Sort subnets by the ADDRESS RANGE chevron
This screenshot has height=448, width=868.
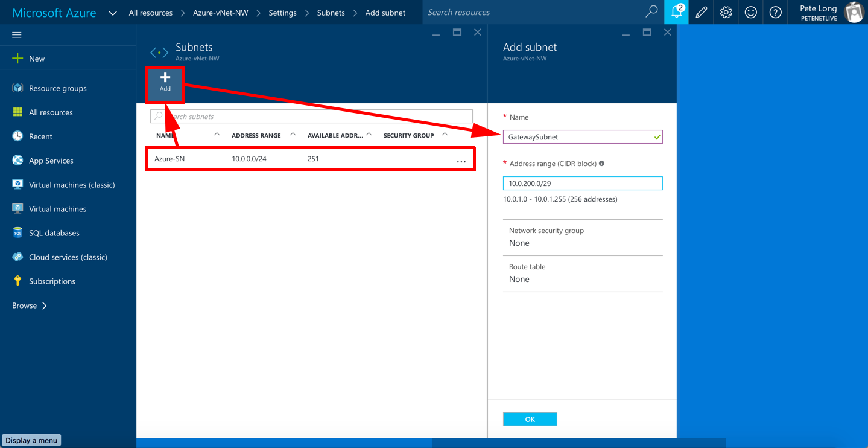click(x=292, y=133)
